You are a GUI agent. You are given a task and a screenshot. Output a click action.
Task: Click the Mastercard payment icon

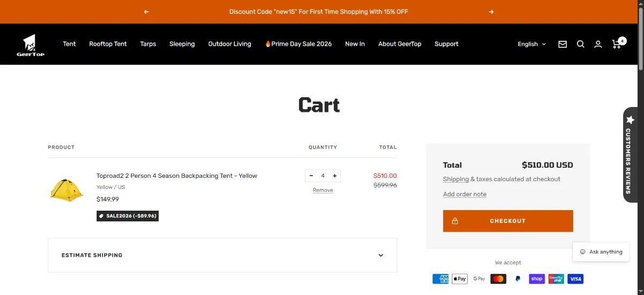pyautogui.click(x=499, y=279)
